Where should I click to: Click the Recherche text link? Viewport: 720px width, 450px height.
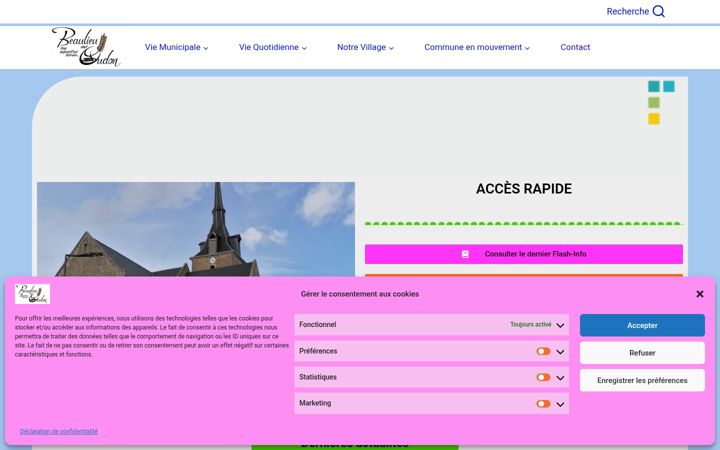[628, 11]
